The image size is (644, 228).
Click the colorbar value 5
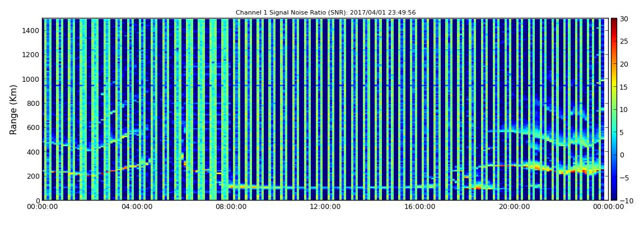point(622,132)
